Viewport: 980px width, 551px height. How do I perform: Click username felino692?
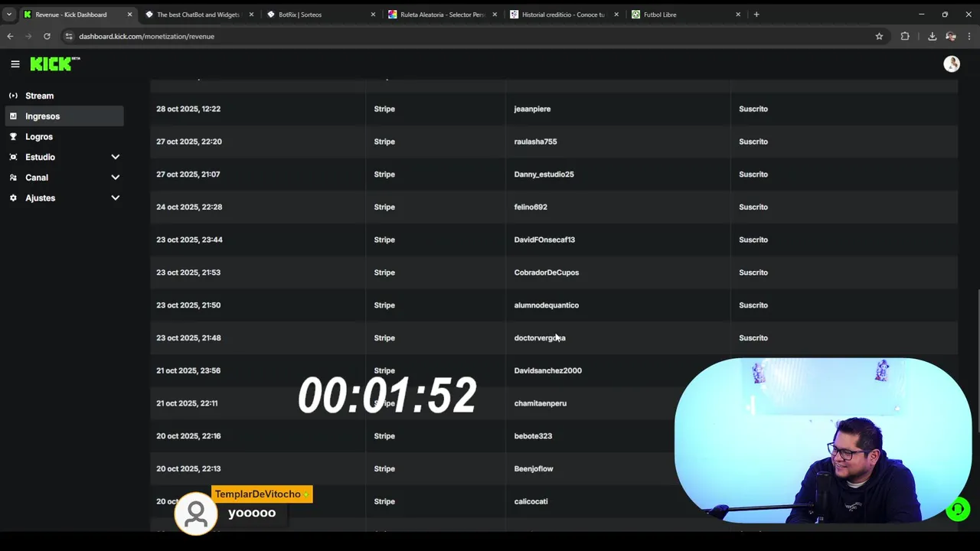click(531, 207)
